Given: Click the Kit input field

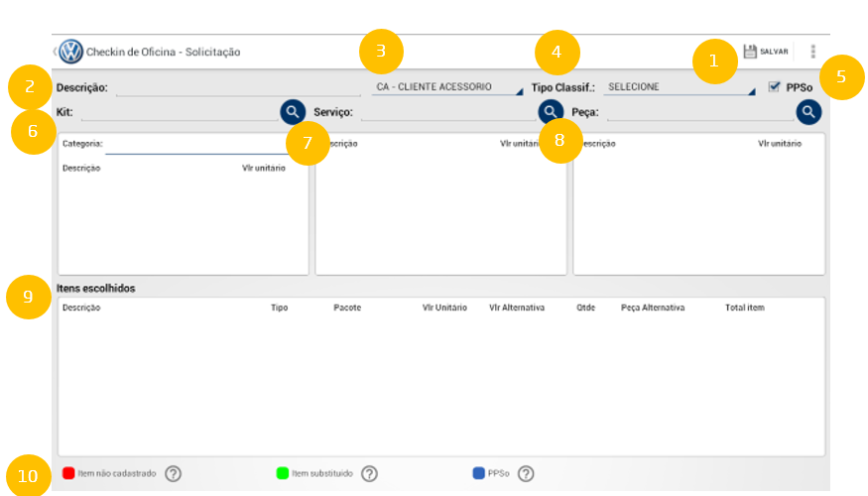Looking at the screenshot, I should tap(180, 112).
